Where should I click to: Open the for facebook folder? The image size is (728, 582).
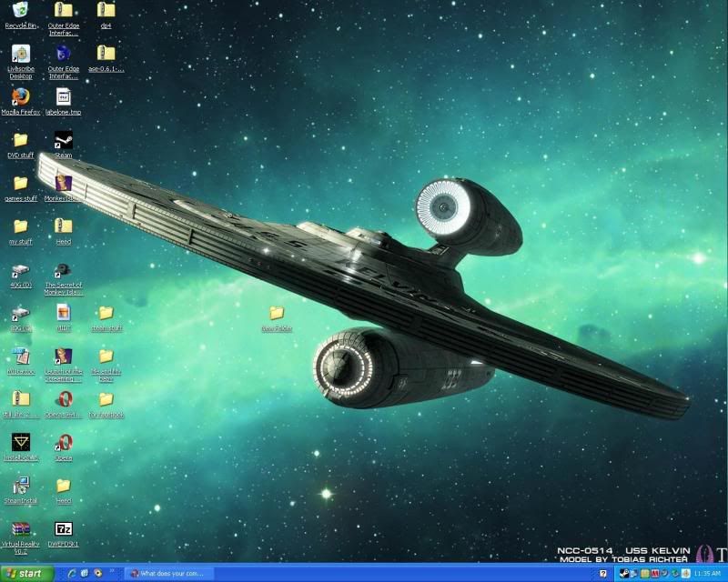[x=106, y=404]
